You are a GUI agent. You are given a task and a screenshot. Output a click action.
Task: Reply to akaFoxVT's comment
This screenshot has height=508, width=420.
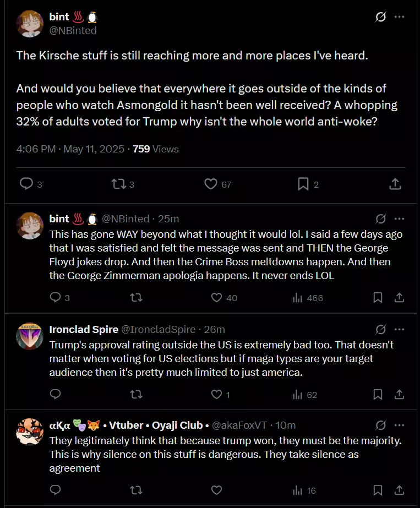[x=55, y=490]
